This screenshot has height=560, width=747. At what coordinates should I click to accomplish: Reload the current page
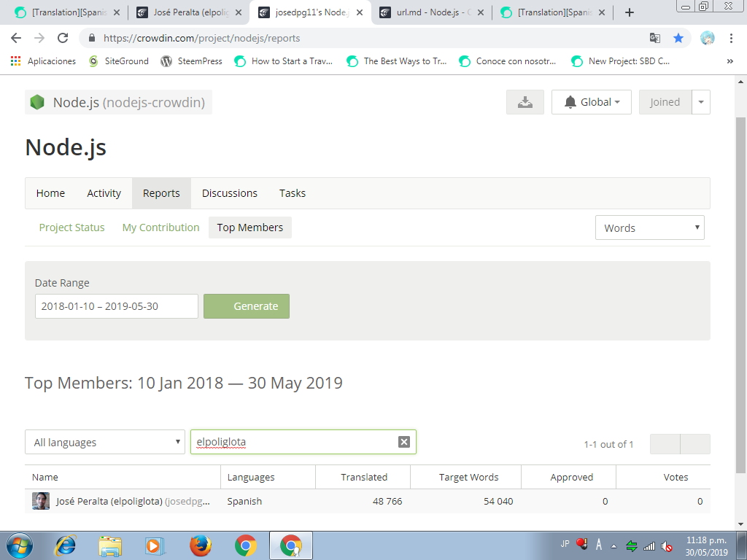point(63,38)
